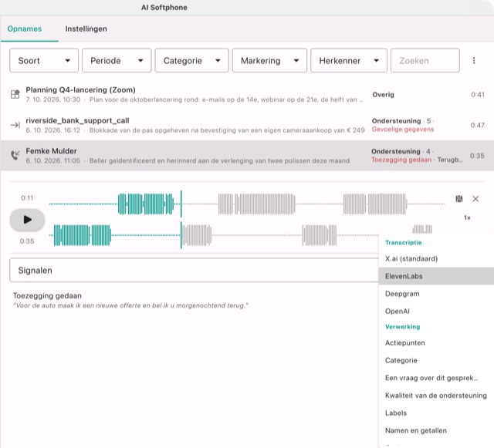The height and width of the screenshot is (448, 494).
Task: Save the recording with the floppy disk icon
Action: pos(459,199)
